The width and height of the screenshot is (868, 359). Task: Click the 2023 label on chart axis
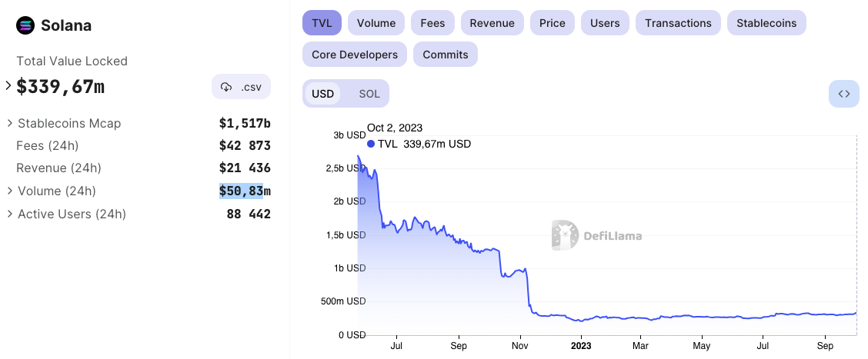581,346
